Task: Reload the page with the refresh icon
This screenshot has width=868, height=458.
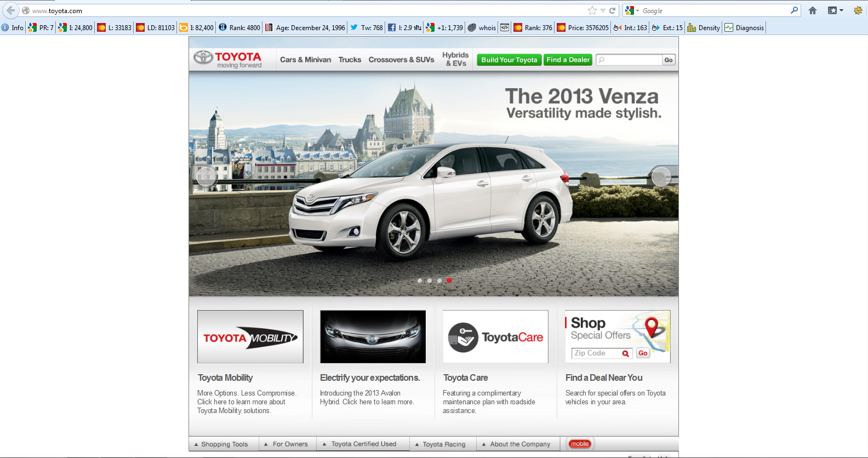Action: pos(613,10)
